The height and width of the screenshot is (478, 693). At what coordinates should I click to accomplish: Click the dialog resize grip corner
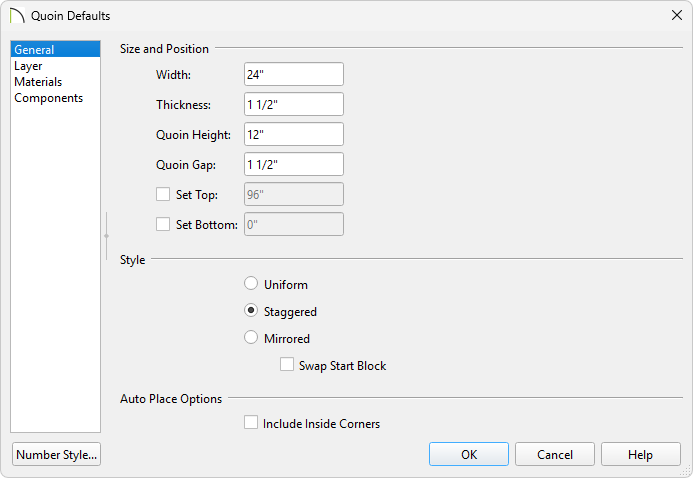686,471
